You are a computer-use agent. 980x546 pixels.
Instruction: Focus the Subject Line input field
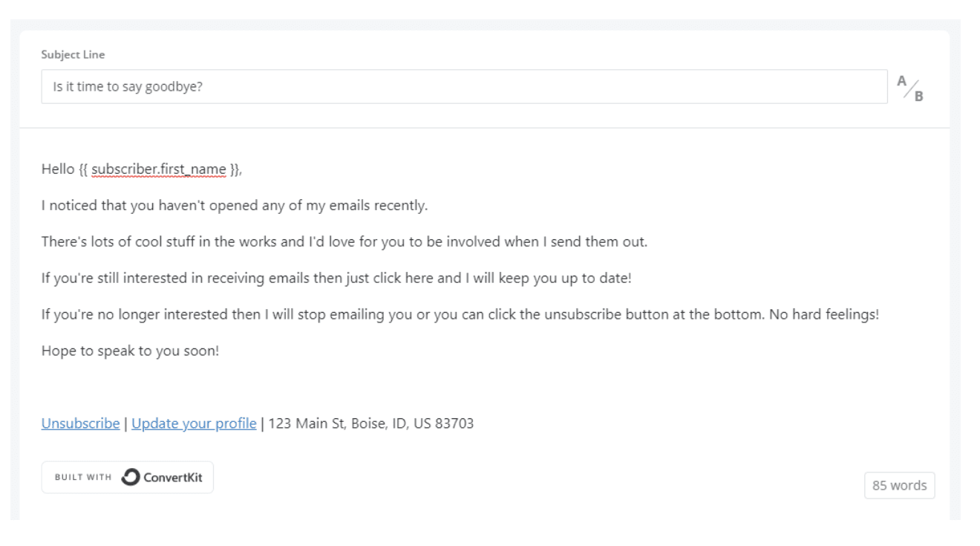click(x=464, y=87)
